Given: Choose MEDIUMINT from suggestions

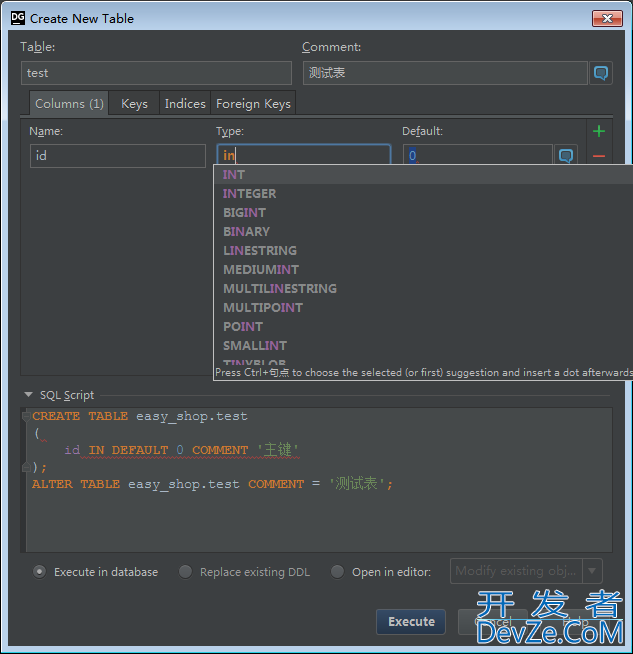Looking at the screenshot, I should [x=423, y=269].
